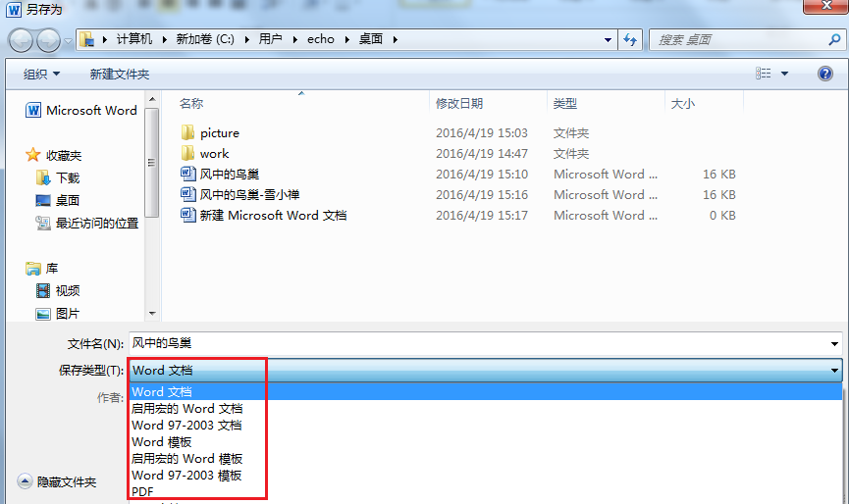
Task: Click the 0 KB size cell
Action: click(722, 215)
